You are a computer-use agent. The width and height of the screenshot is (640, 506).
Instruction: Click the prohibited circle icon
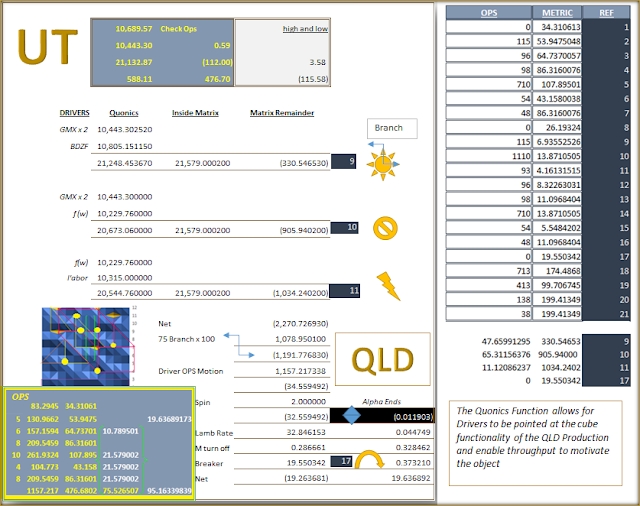click(x=385, y=228)
